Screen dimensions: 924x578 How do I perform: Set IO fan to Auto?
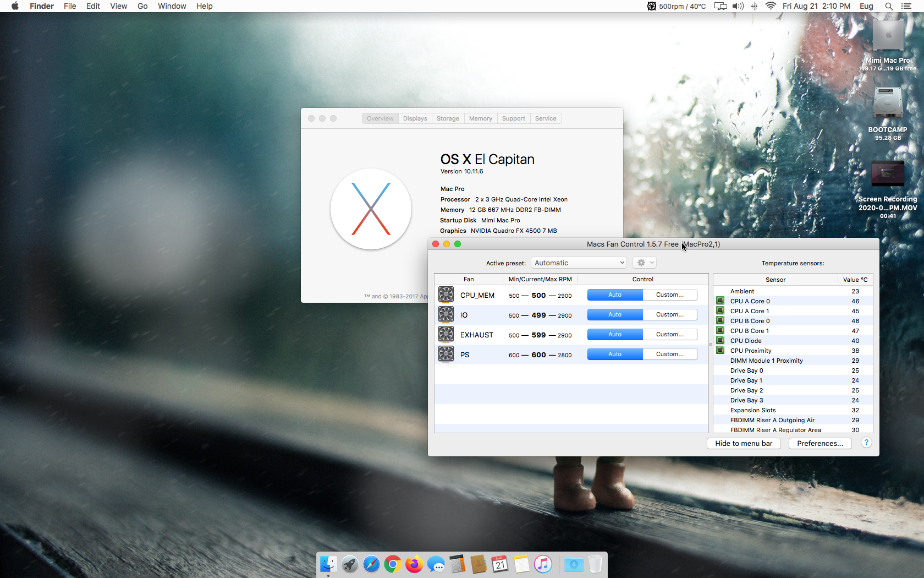615,314
